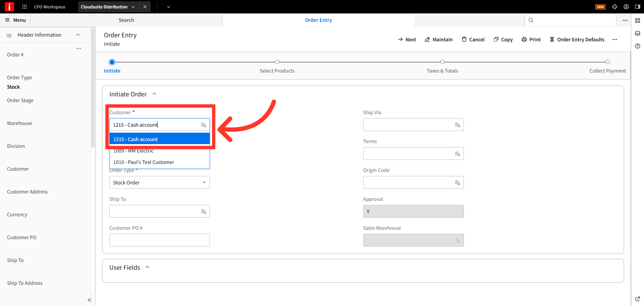This screenshot has width=644, height=306.
Task: Click the Approval field showing Y
Action: [414, 211]
